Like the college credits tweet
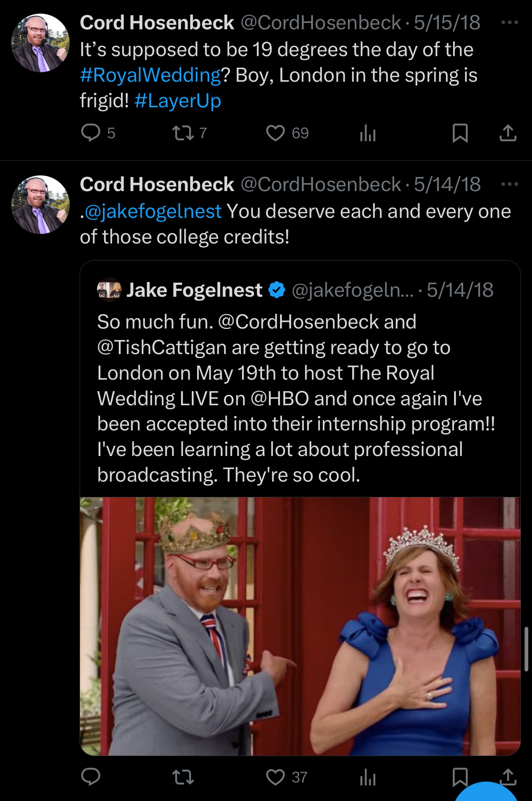 point(275,777)
